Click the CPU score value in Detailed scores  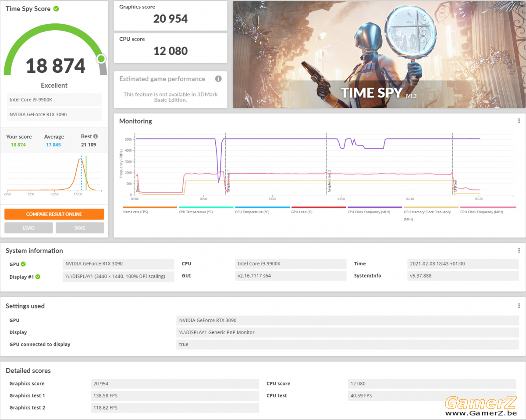pos(432,384)
